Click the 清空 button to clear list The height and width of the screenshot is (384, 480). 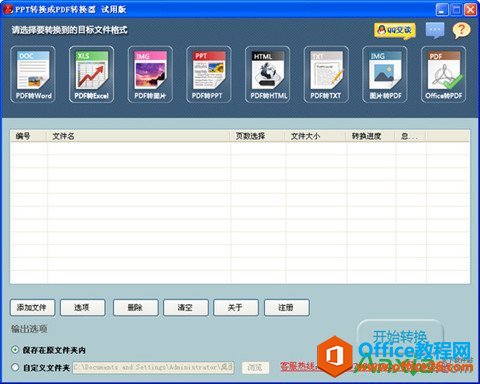(186, 308)
